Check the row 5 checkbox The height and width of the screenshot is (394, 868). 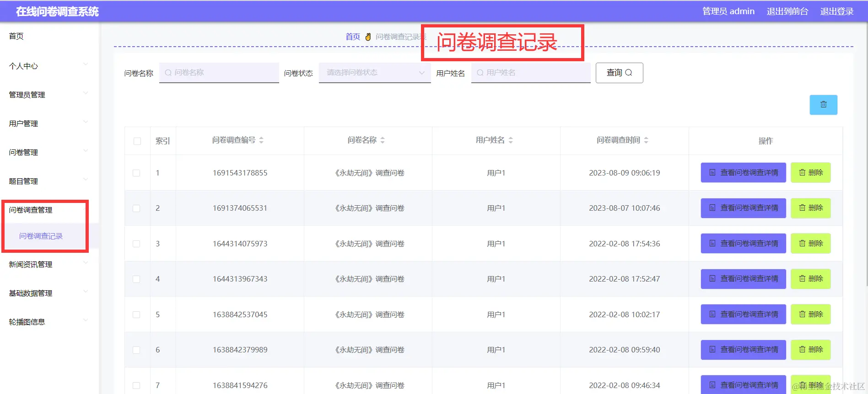coord(136,314)
